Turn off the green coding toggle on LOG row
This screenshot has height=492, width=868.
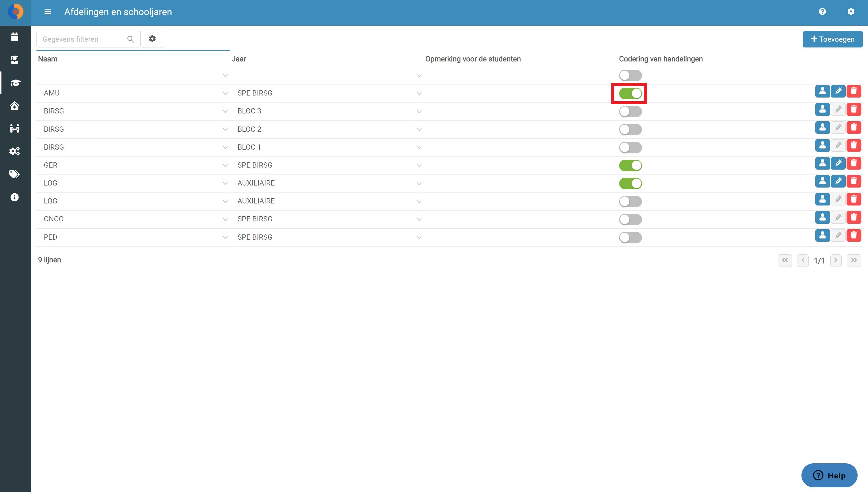(630, 183)
